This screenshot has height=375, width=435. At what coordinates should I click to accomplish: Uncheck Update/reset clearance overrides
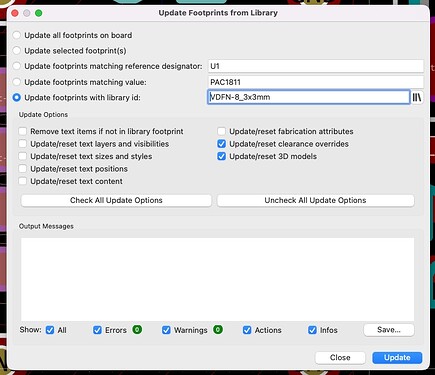pyautogui.click(x=221, y=144)
